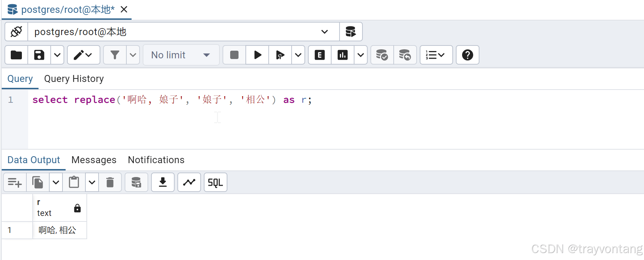This screenshot has width=644, height=260.
Task: Open the macros list menu
Action: pos(436,55)
